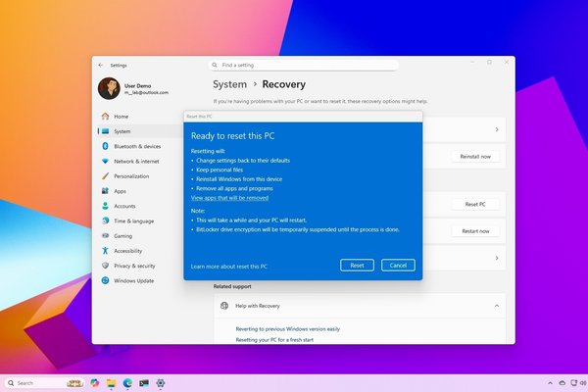Click the Settings gear on taskbar
The width and height of the screenshot is (588, 392).
click(161, 383)
